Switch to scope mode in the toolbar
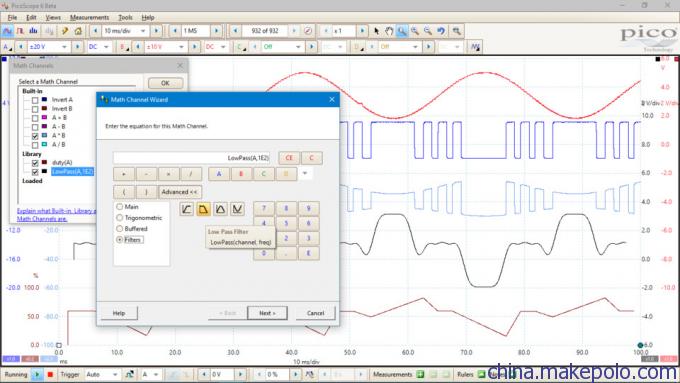The height and width of the screenshot is (383, 680). pos(7,31)
